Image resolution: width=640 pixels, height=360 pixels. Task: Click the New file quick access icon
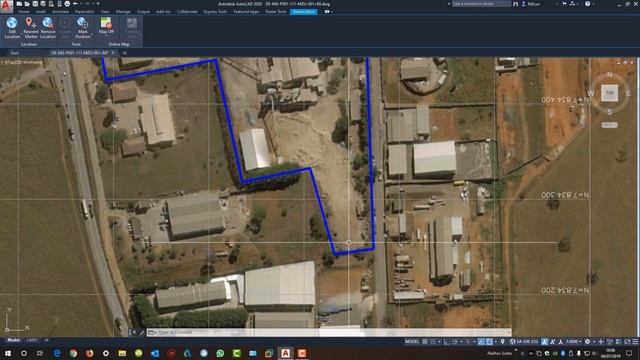click(x=19, y=4)
